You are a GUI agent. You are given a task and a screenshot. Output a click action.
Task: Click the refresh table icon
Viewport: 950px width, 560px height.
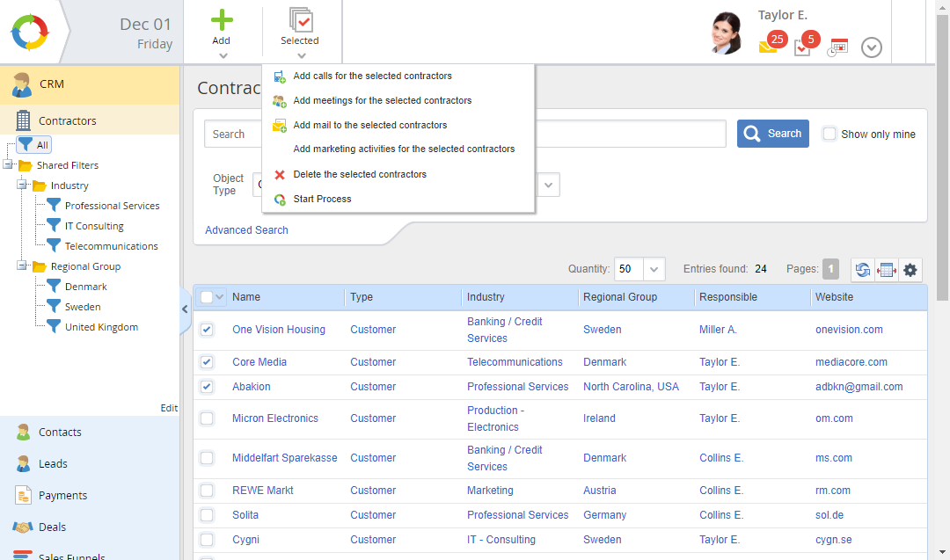coord(863,270)
